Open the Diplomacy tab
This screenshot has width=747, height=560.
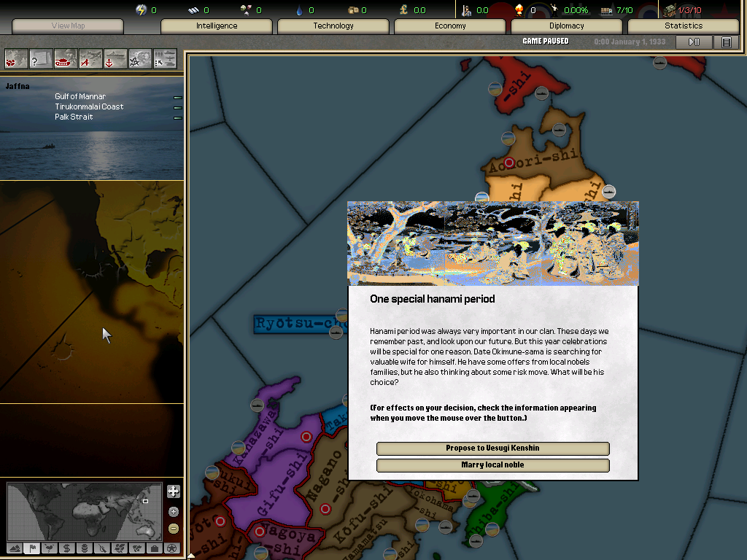coord(566,26)
